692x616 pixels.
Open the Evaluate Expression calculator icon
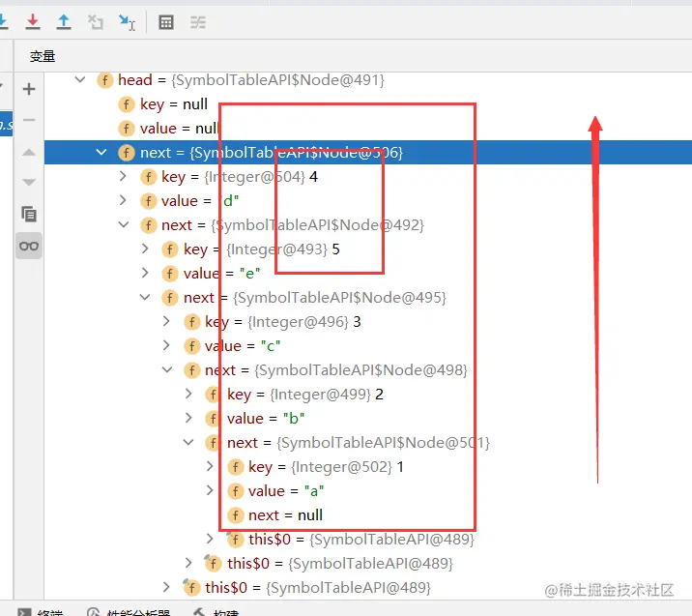166,22
